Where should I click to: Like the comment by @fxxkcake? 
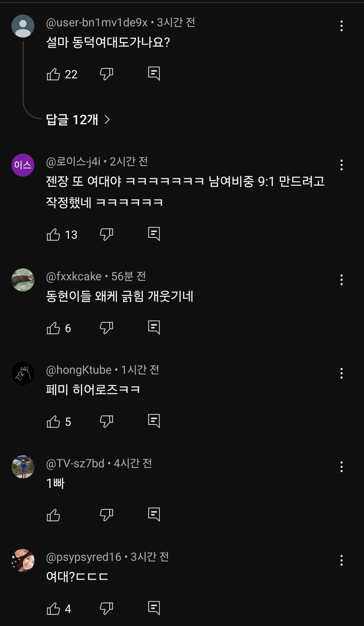(x=53, y=328)
